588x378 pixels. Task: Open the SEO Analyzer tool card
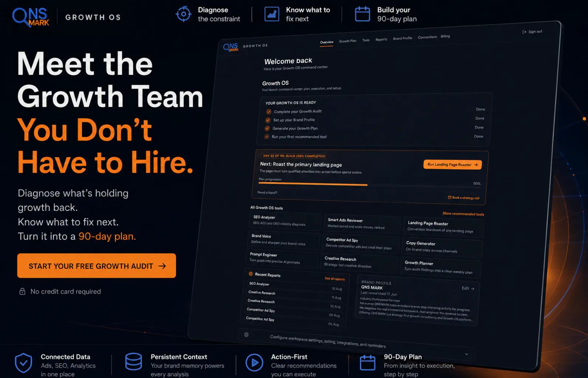(285, 221)
